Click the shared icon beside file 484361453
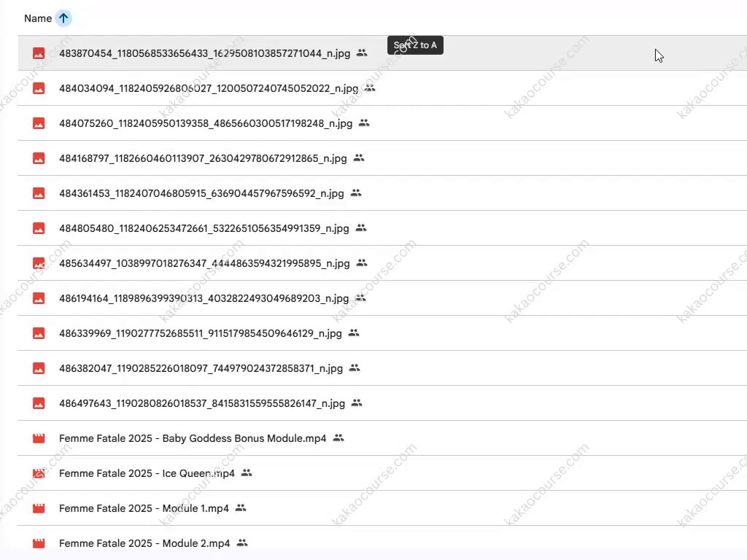Screen dimensions: 747x560 (356, 193)
